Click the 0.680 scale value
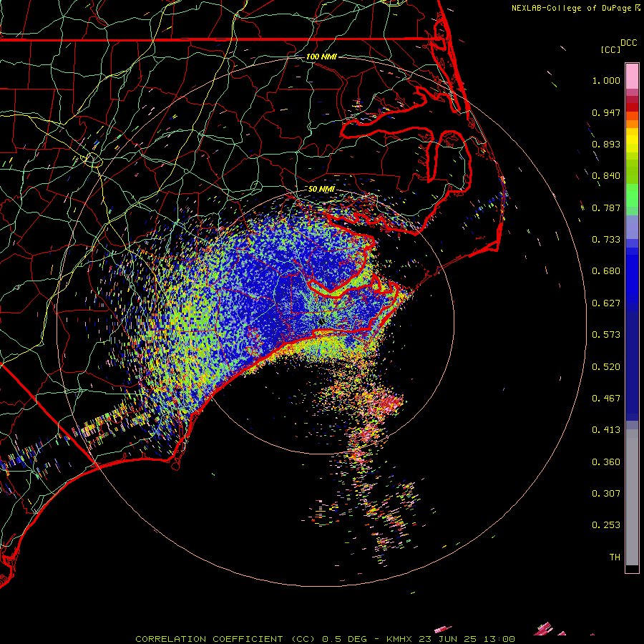The image size is (644, 644). (606, 271)
